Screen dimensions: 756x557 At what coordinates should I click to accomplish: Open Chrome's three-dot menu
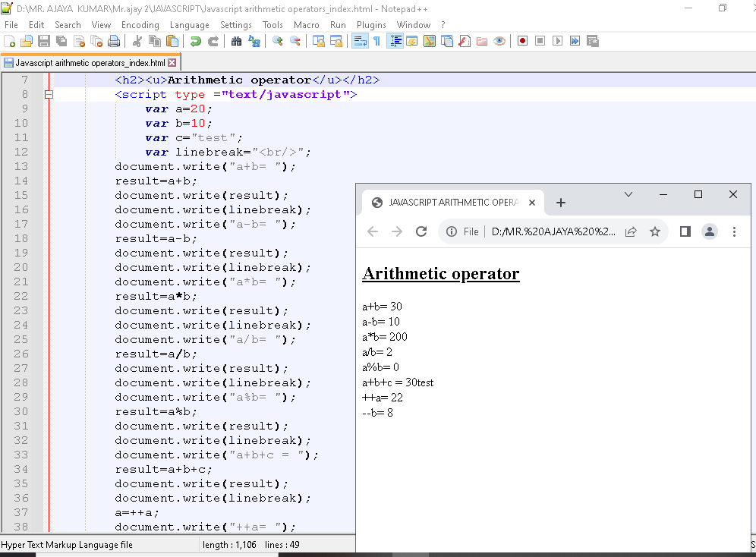coord(734,231)
